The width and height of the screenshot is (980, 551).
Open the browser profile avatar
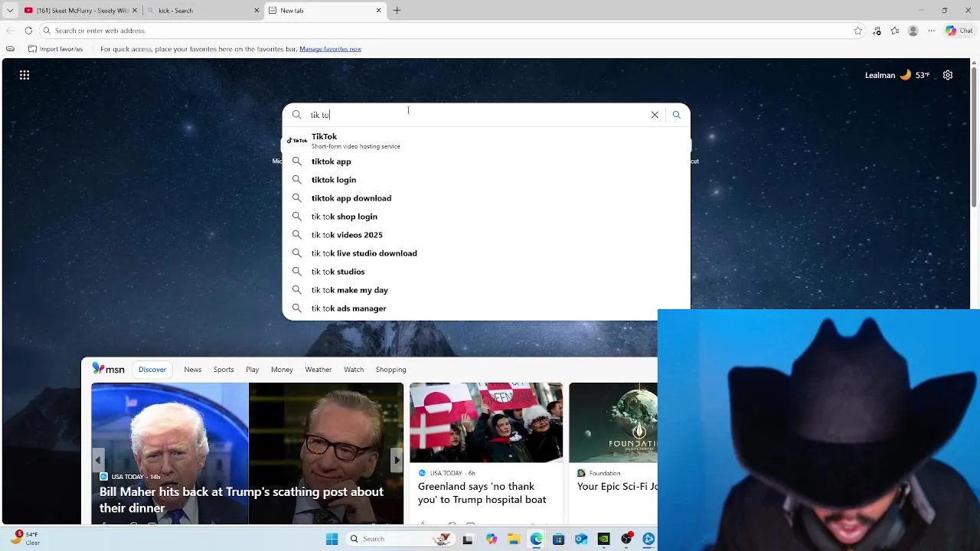(x=913, y=31)
